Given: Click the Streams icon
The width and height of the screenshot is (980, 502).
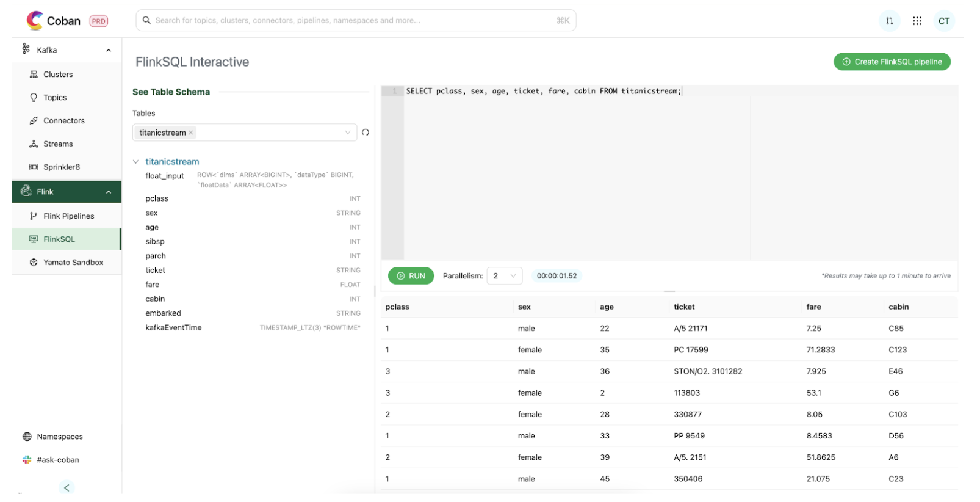Looking at the screenshot, I should coord(34,144).
